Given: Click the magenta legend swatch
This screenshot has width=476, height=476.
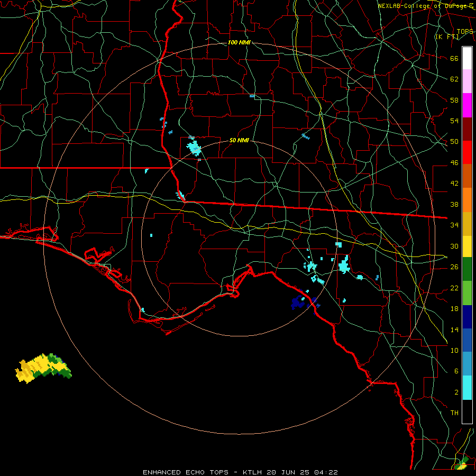Looking at the screenshot, I should click(467, 105).
